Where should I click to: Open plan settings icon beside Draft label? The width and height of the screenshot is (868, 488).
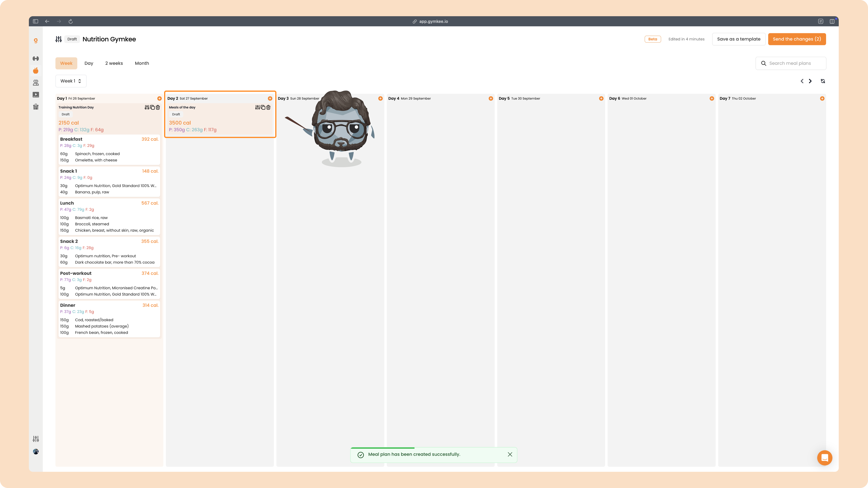(x=59, y=39)
